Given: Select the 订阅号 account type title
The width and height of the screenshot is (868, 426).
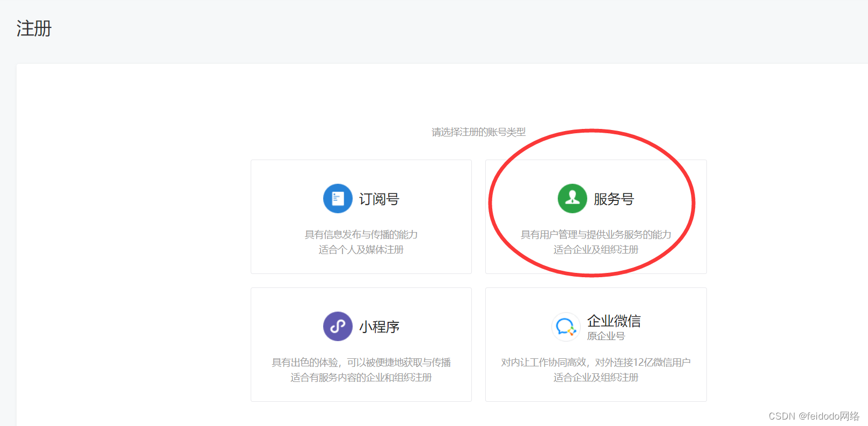Looking at the screenshot, I should (x=379, y=199).
